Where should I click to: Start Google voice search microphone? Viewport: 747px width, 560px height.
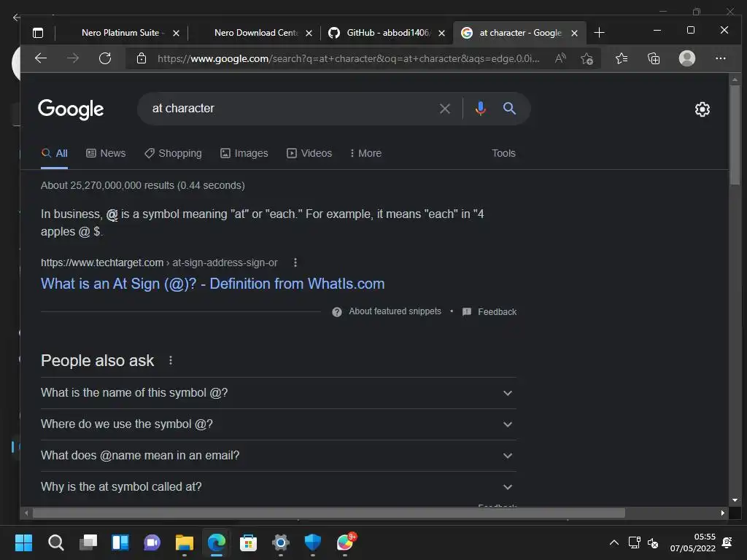[481, 109]
